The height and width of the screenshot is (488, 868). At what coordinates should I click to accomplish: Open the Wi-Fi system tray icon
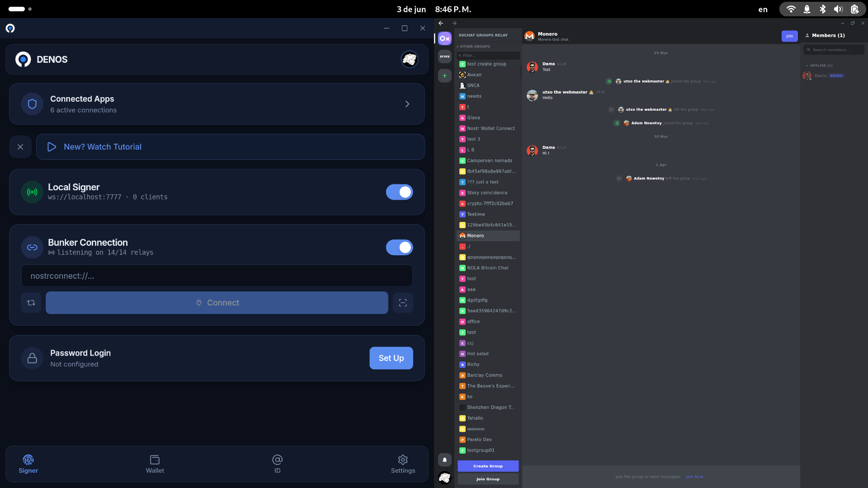791,9
